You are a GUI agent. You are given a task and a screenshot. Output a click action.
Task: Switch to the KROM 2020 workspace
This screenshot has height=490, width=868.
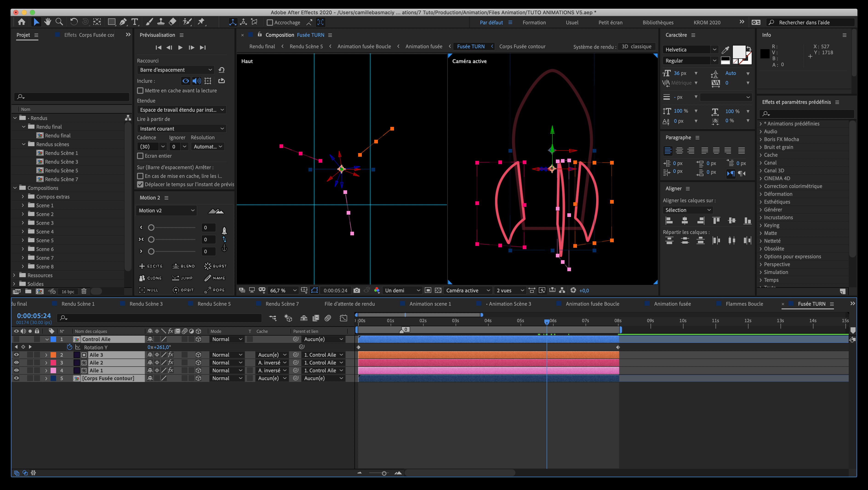(x=707, y=23)
